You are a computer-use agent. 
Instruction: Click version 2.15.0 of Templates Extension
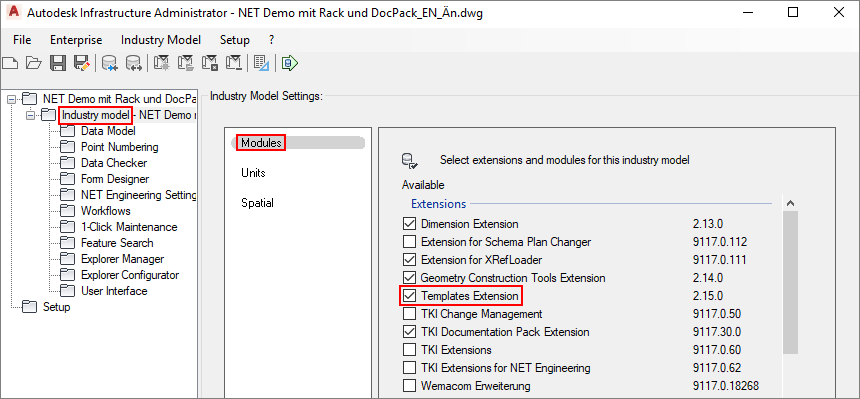pos(708,296)
